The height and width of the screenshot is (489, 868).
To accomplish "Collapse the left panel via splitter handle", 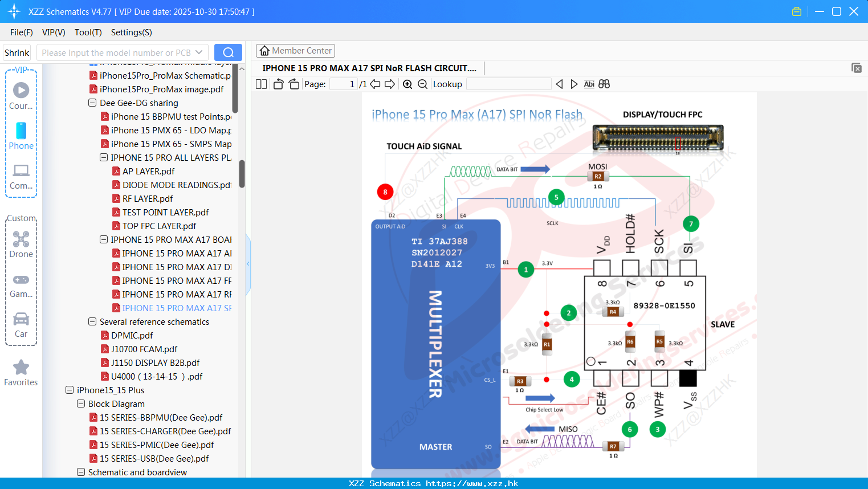I will click(248, 263).
